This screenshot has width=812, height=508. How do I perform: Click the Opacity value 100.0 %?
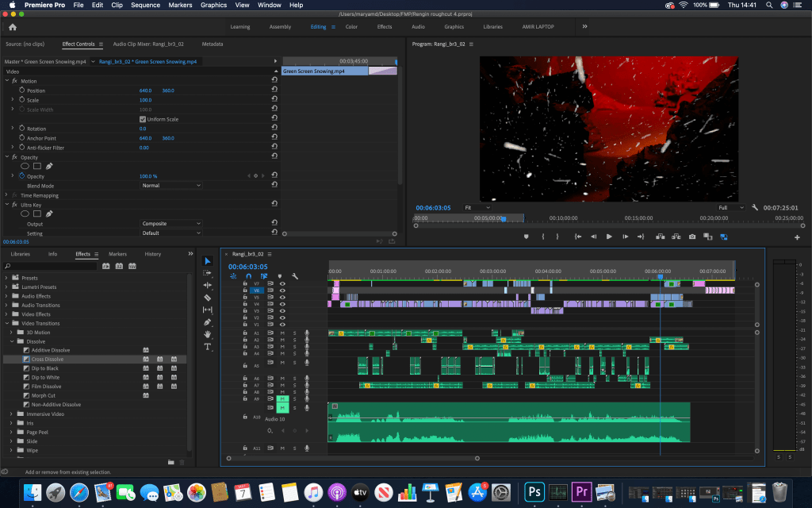point(148,176)
